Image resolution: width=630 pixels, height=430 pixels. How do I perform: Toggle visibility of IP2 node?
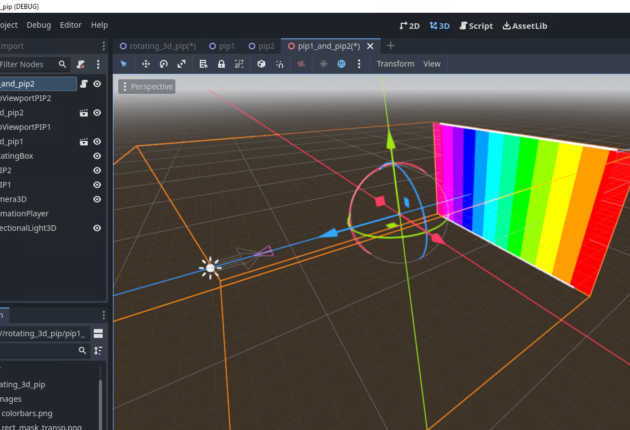click(x=97, y=170)
